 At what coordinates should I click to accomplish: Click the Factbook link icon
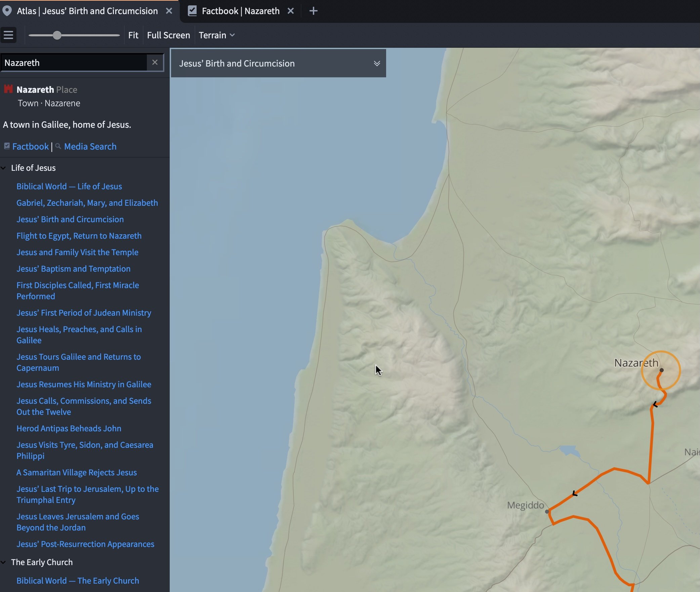[7, 146]
